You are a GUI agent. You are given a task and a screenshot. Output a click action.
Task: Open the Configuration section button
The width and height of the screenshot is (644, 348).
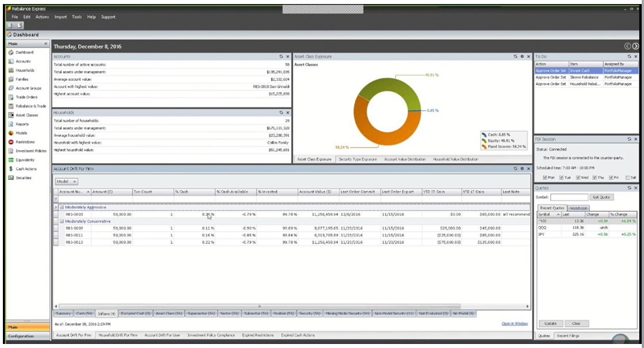coord(28,336)
